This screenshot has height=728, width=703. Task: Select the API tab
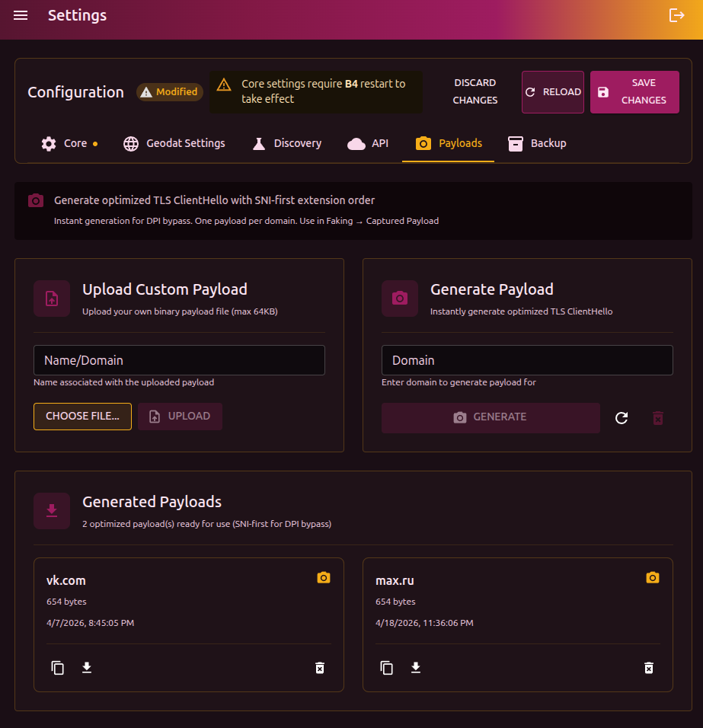coord(368,144)
